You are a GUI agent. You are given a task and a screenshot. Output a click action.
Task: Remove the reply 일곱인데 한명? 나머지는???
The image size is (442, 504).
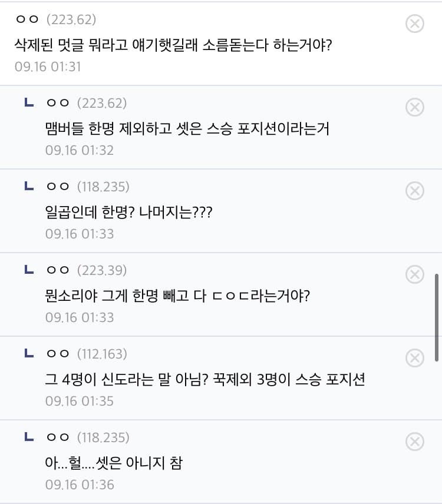[415, 191]
